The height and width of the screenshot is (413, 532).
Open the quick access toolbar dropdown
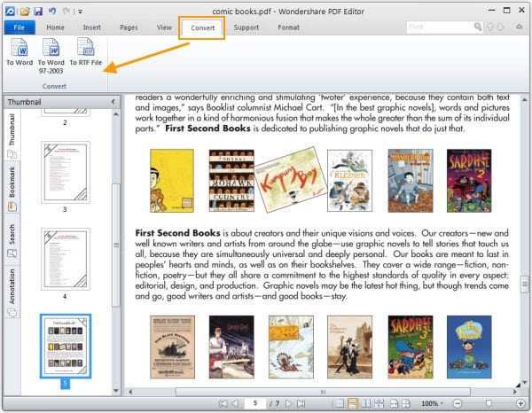pos(80,11)
